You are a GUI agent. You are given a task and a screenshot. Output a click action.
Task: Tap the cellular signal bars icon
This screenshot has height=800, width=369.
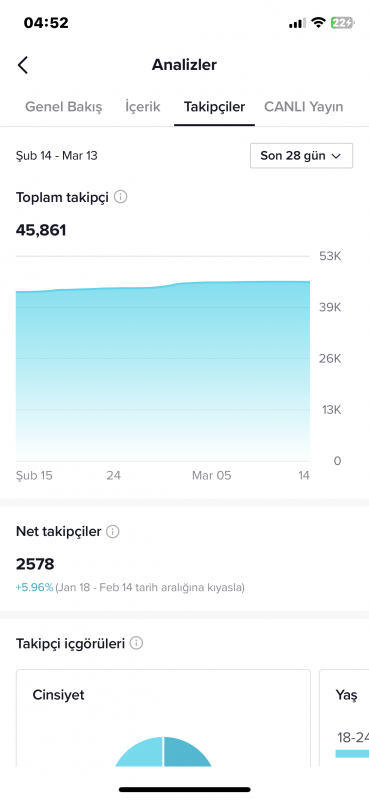click(297, 23)
